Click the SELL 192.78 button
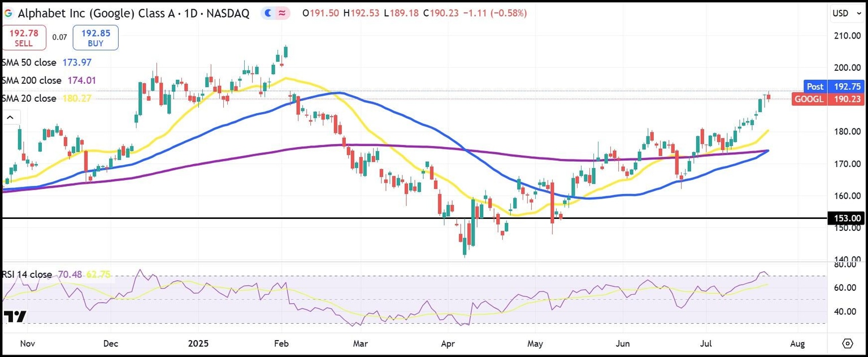Image resolution: width=868 pixels, height=357 pixels. 24,36
